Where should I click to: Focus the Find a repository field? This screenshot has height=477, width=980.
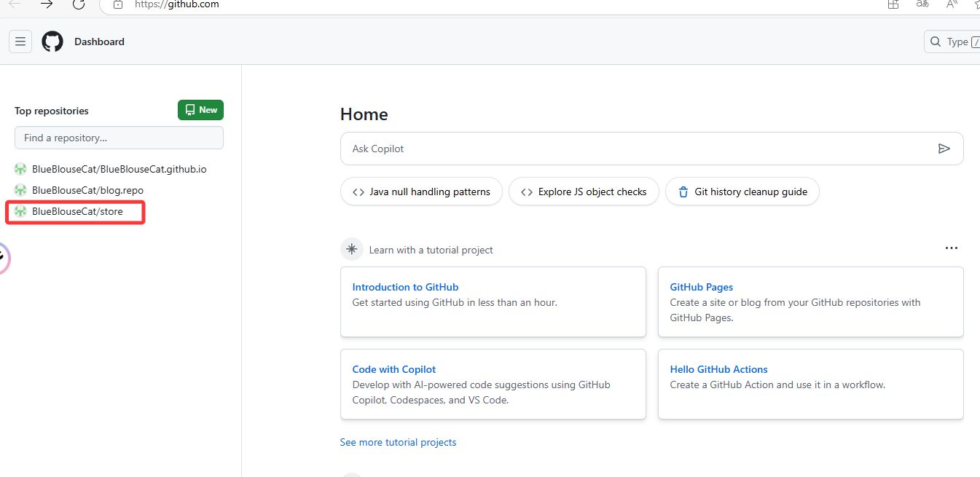(119, 138)
